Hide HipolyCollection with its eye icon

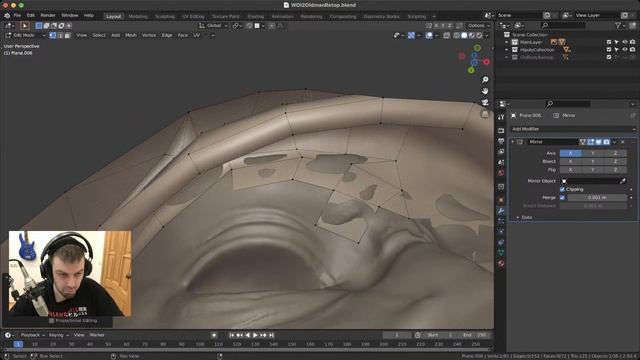click(x=624, y=50)
